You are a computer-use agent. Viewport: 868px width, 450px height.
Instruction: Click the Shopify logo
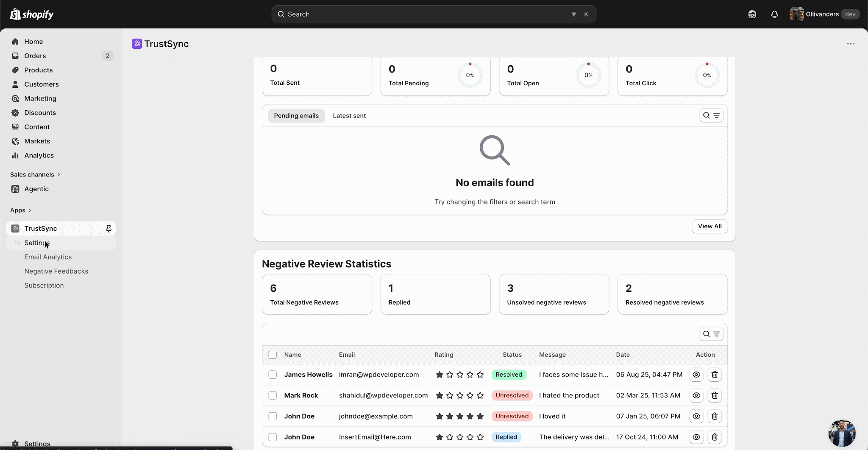[32, 14]
